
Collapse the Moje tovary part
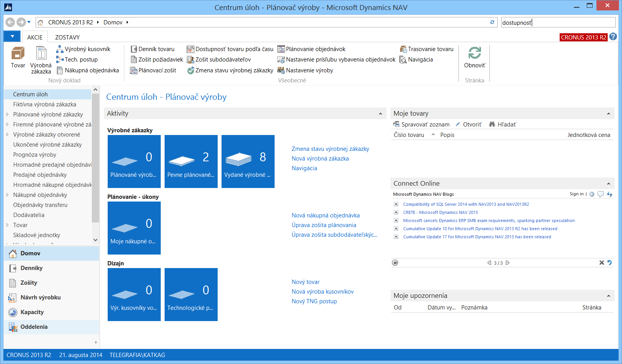608,113
